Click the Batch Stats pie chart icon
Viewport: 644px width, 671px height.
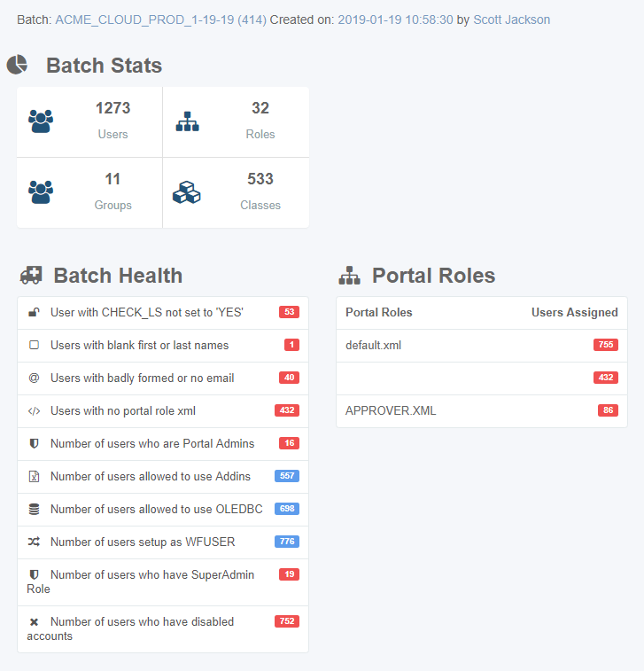click(17, 65)
